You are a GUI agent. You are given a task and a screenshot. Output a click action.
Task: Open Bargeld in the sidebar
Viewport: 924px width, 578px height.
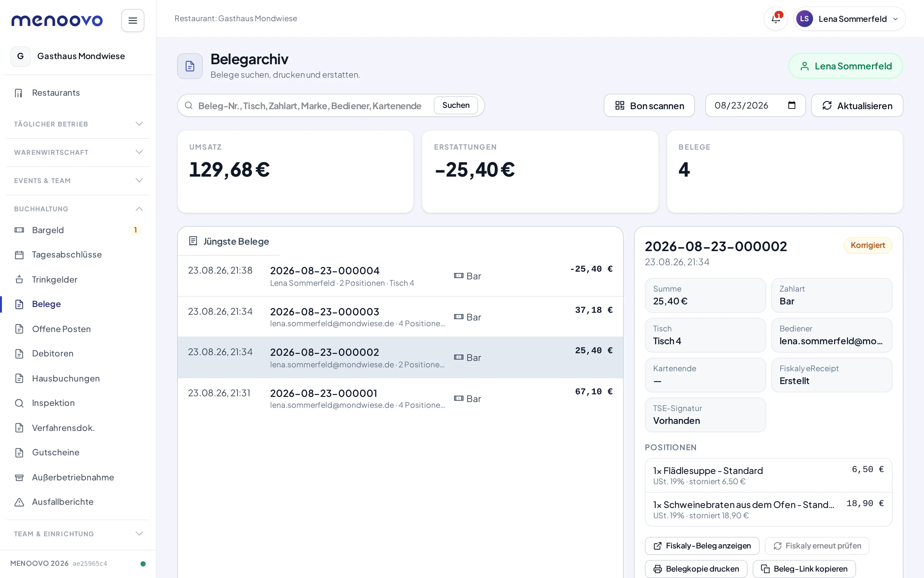click(x=78, y=230)
